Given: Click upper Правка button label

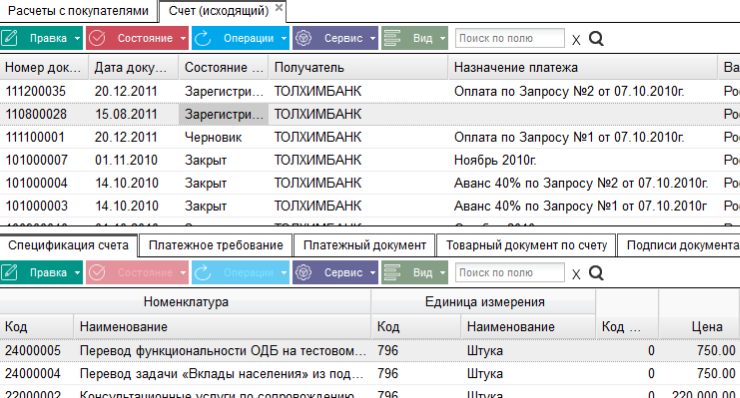Looking at the screenshot, I should [48, 38].
